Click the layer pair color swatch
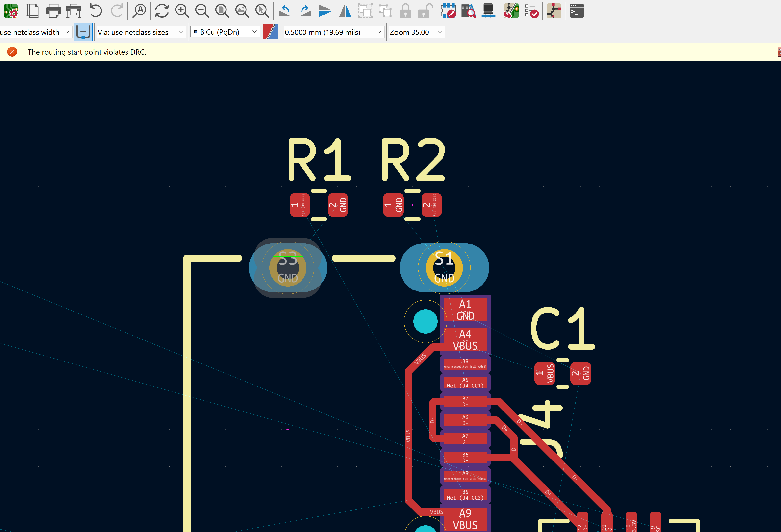This screenshot has height=532, width=781. (271, 32)
